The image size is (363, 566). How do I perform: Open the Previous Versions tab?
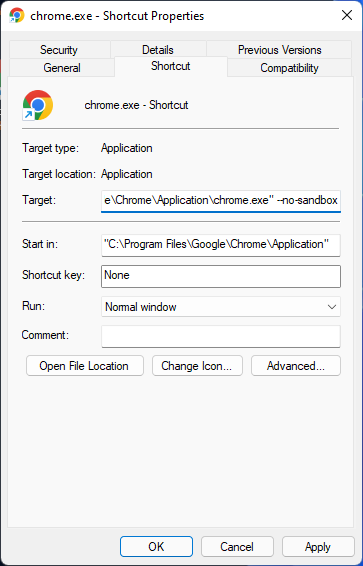click(x=279, y=50)
